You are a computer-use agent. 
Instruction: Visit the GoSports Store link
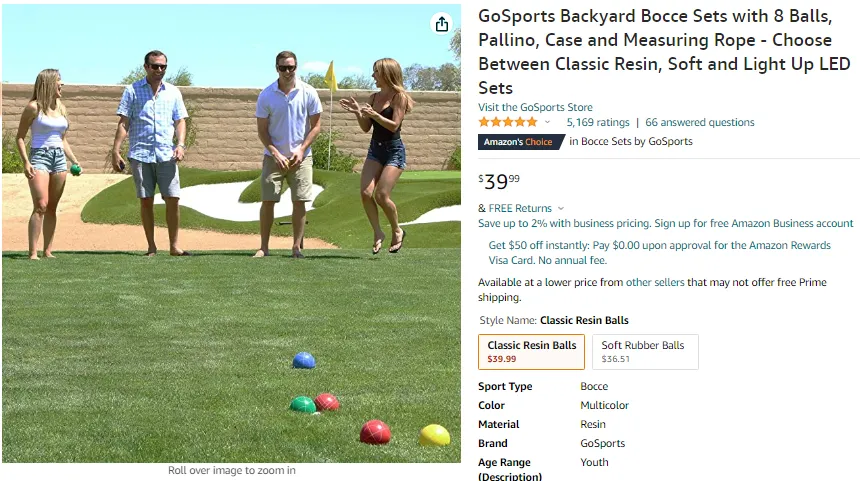pos(535,107)
